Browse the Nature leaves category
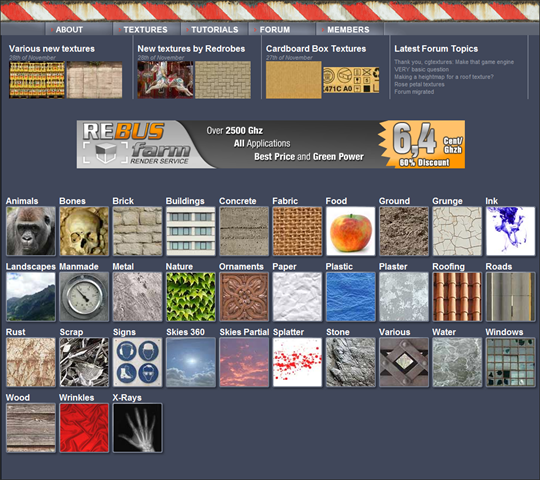Image resolution: width=540 pixels, height=480 pixels. pyautogui.click(x=190, y=297)
